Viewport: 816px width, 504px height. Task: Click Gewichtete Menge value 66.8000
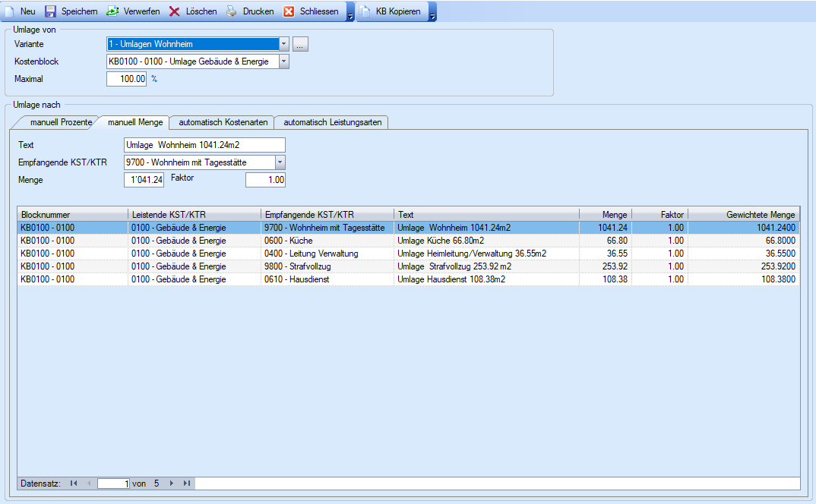tap(780, 241)
